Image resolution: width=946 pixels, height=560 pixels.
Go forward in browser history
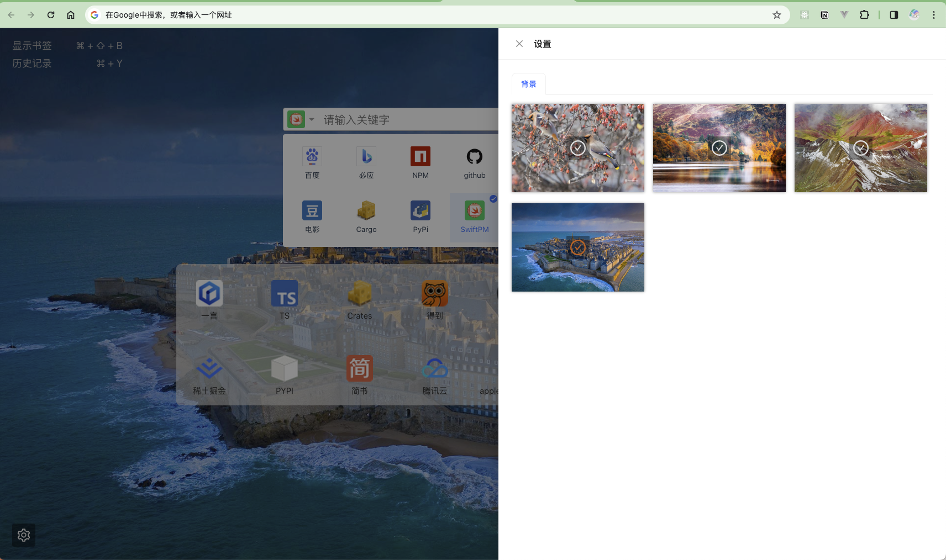[31, 15]
